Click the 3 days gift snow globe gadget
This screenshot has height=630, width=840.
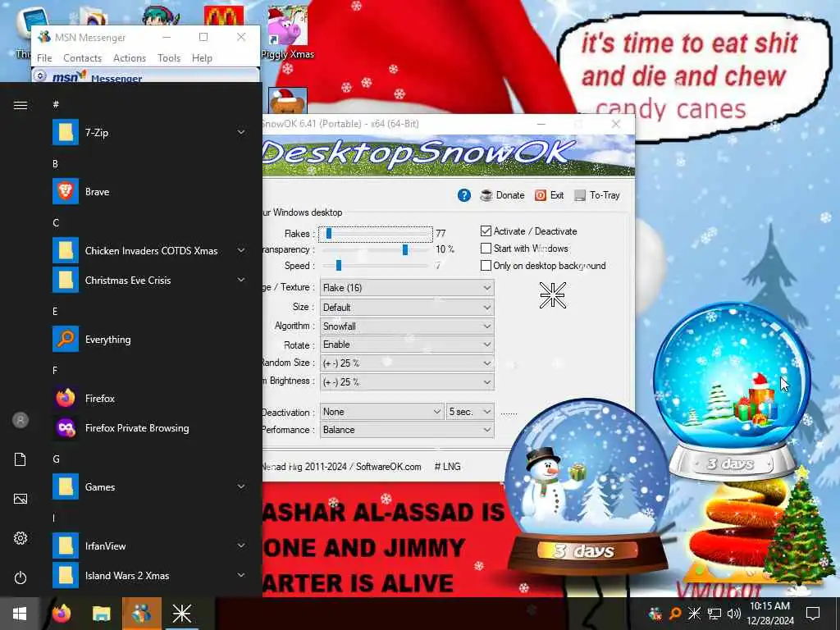pos(732,391)
